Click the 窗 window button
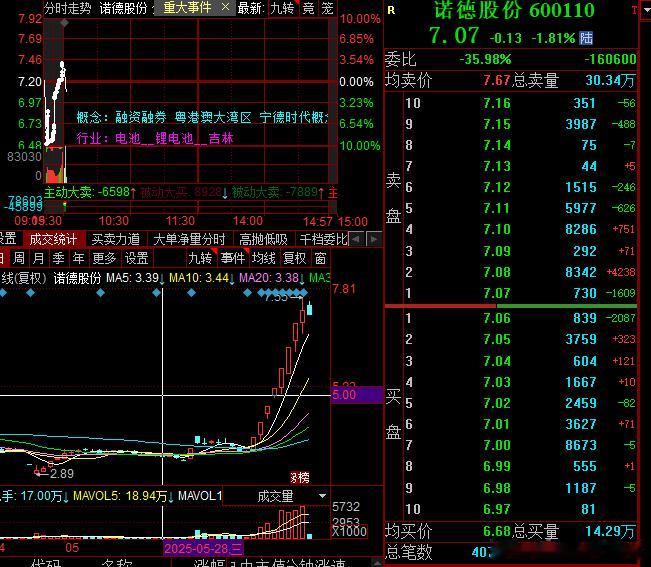 (320, 258)
